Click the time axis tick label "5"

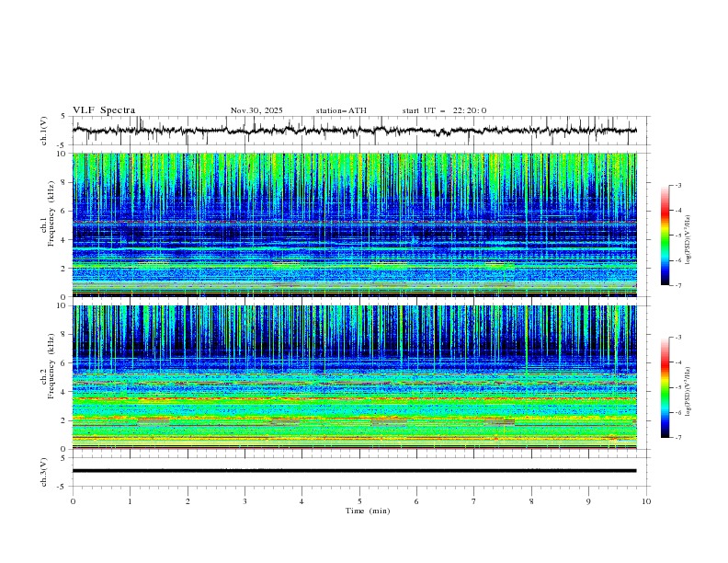click(x=359, y=501)
